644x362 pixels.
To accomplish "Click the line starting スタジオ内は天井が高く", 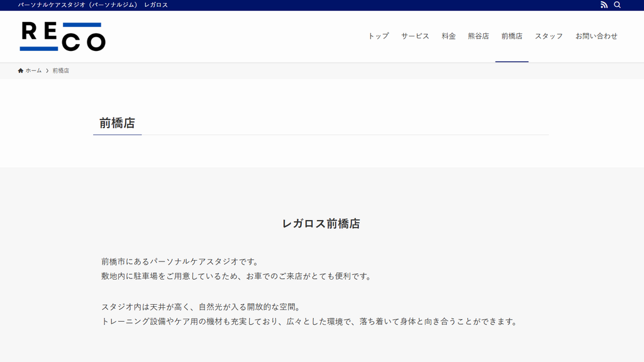I will pos(202,307).
